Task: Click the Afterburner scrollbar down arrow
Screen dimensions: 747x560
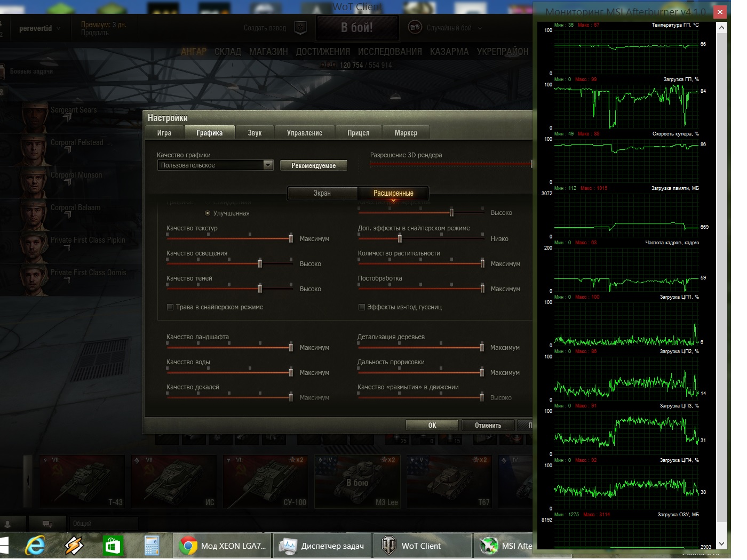Action: pyautogui.click(x=722, y=543)
